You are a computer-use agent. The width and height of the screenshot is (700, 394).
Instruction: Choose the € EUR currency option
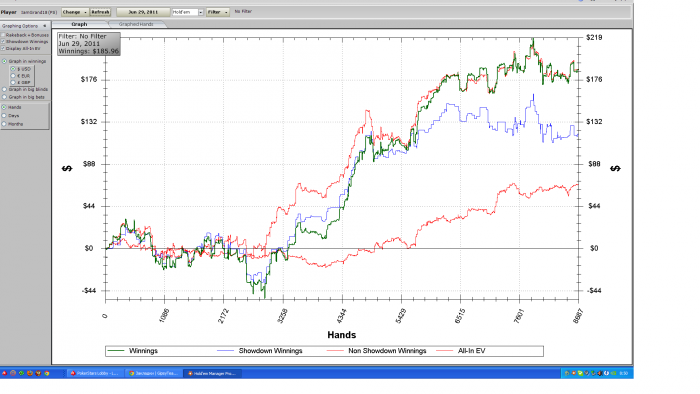tap(13, 76)
